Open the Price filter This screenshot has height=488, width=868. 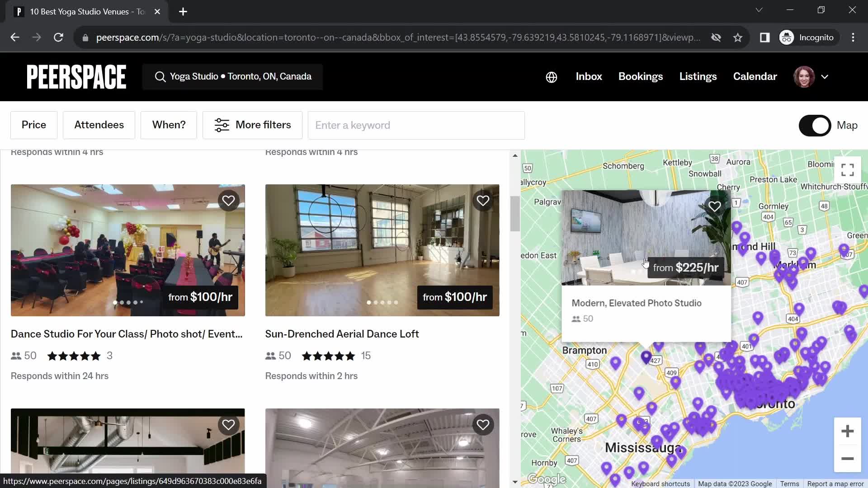[34, 125]
